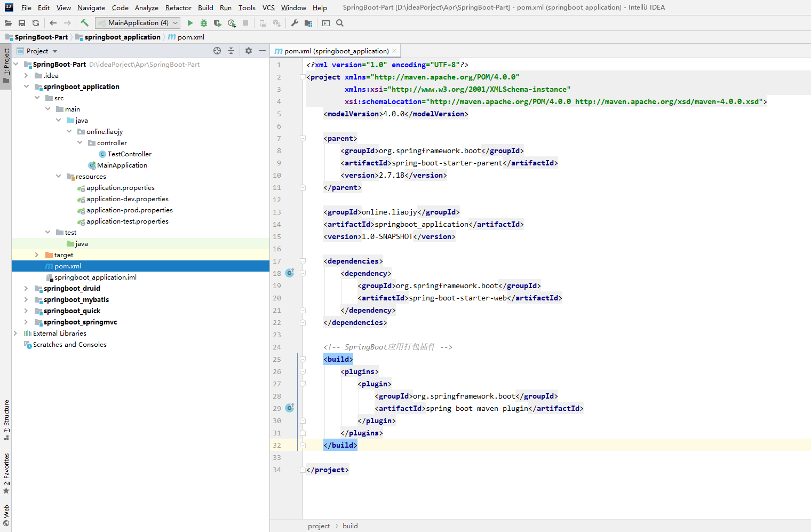Collapse the resources folder
Image resolution: width=811 pixels, height=532 pixels.
[x=58, y=176]
